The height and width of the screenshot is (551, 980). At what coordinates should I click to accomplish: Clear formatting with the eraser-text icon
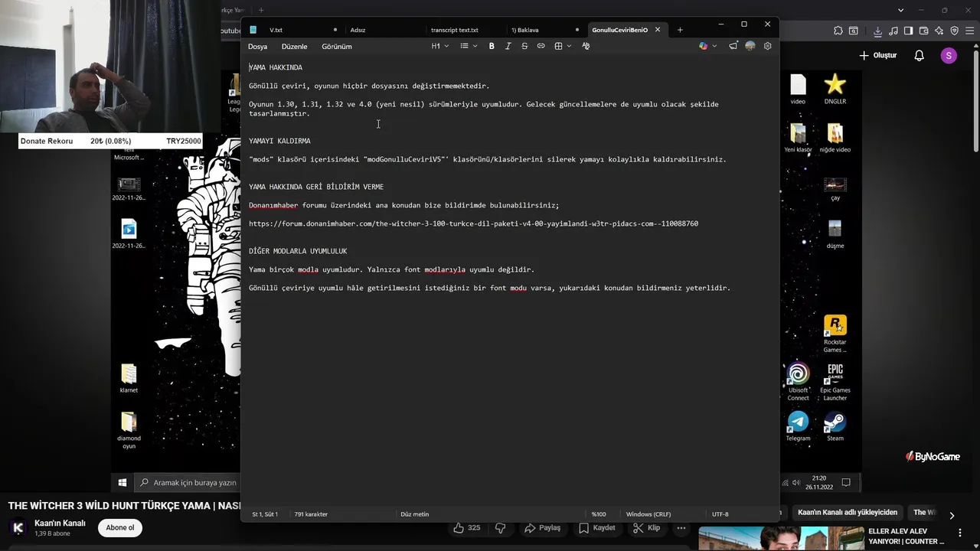586,46
